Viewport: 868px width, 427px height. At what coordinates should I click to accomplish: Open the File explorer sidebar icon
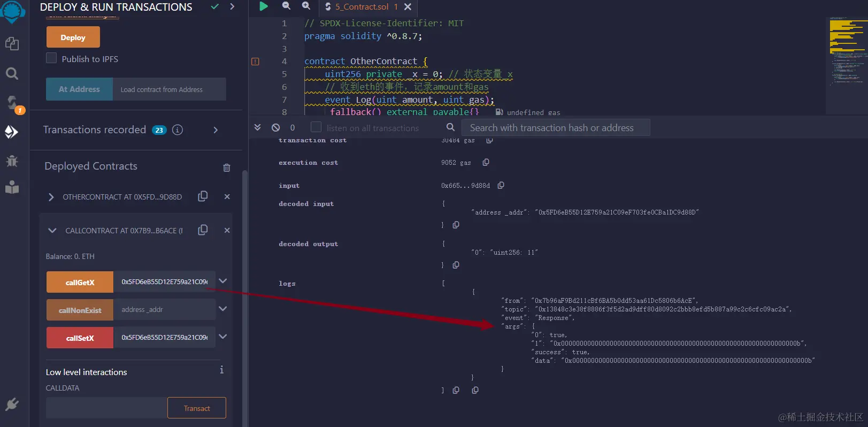12,43
